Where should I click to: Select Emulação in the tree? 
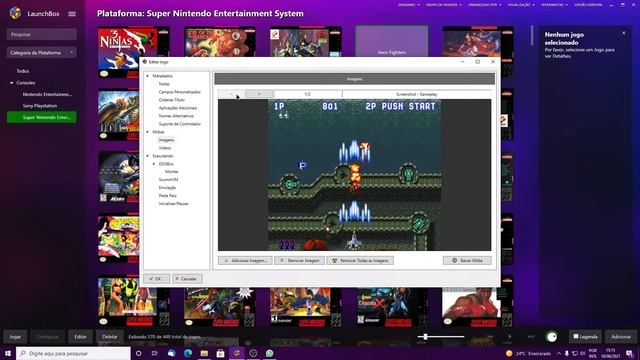click(167, 188)
